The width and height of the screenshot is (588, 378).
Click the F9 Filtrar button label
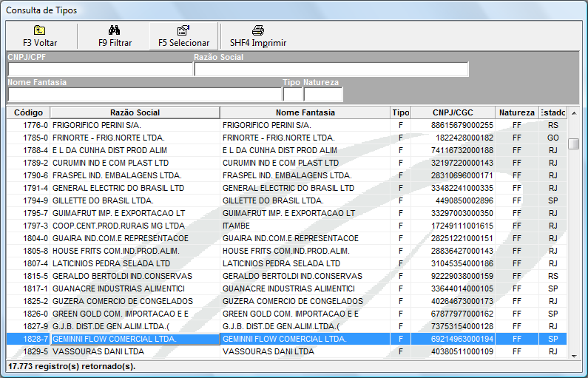[115, 43]
